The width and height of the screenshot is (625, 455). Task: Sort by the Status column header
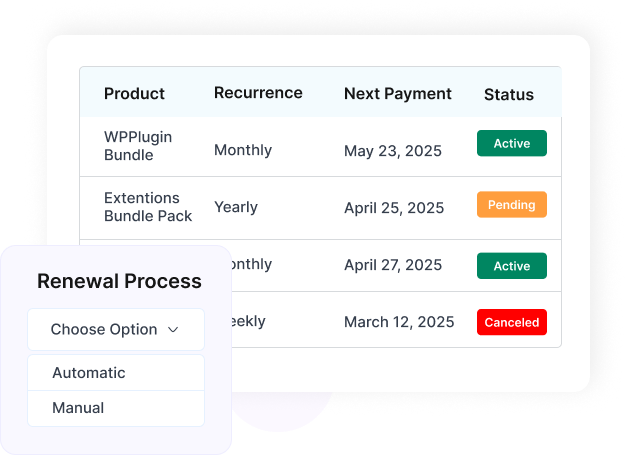pos(509,95)
